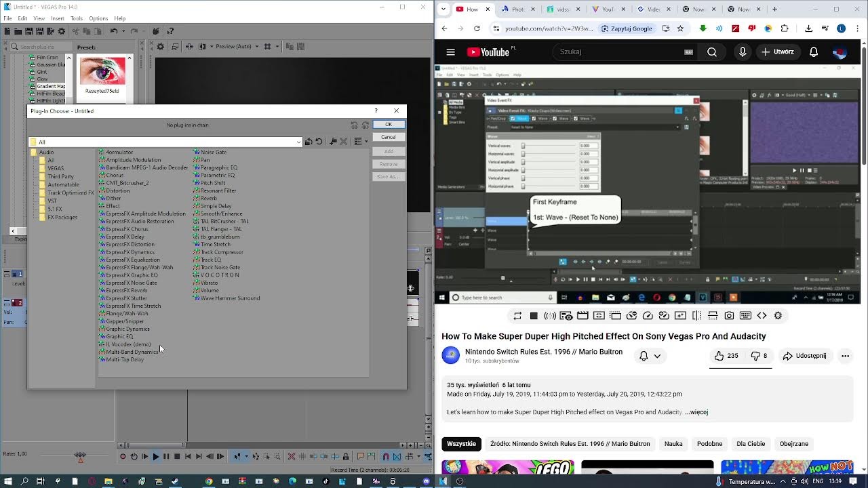Open the File menu in VEGAS Pro
The width and height of the screenshot is (868, 488).
[7, 18]
